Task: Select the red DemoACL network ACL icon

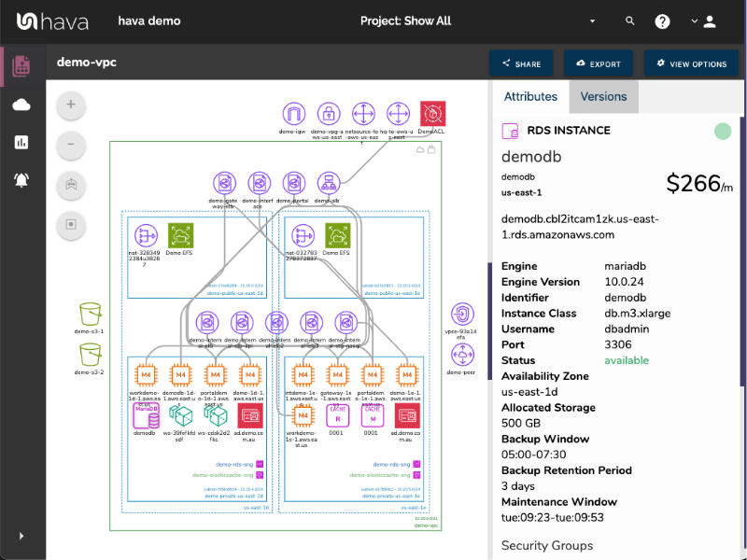Action: click(430, 114)
